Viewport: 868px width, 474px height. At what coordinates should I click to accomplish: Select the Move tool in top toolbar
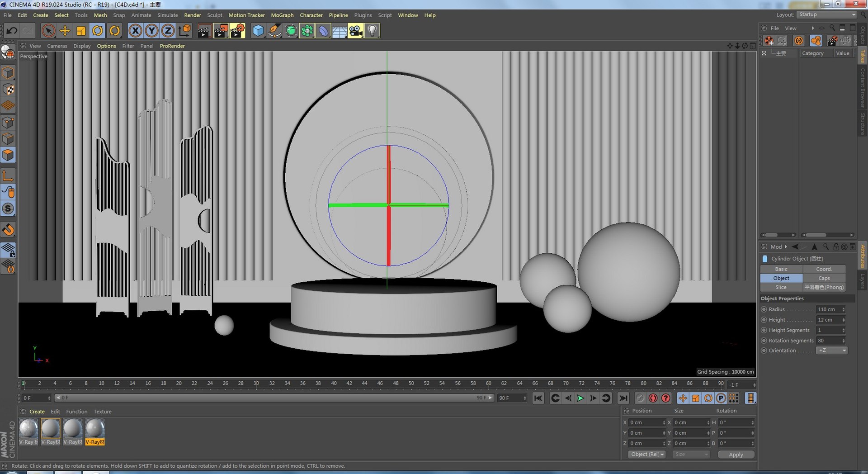(65, 31)
